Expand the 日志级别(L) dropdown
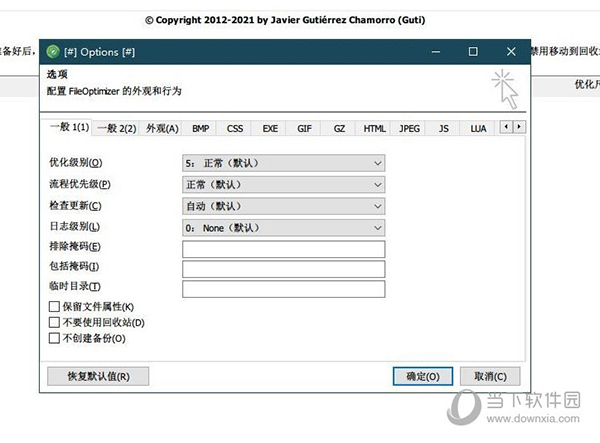Screen dimensions: 600x443 [284, 228]
